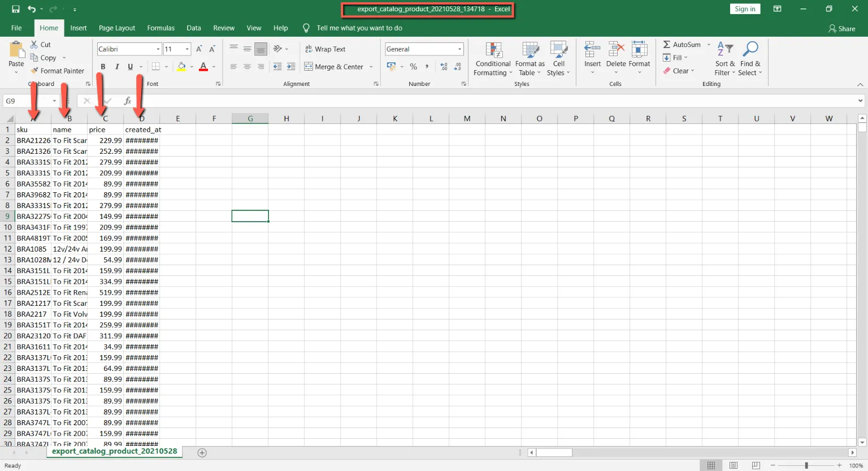Screen dimensions: 868x471
Task: Collapse the ribbon with chevron
Action: click(x=860, y=84)
